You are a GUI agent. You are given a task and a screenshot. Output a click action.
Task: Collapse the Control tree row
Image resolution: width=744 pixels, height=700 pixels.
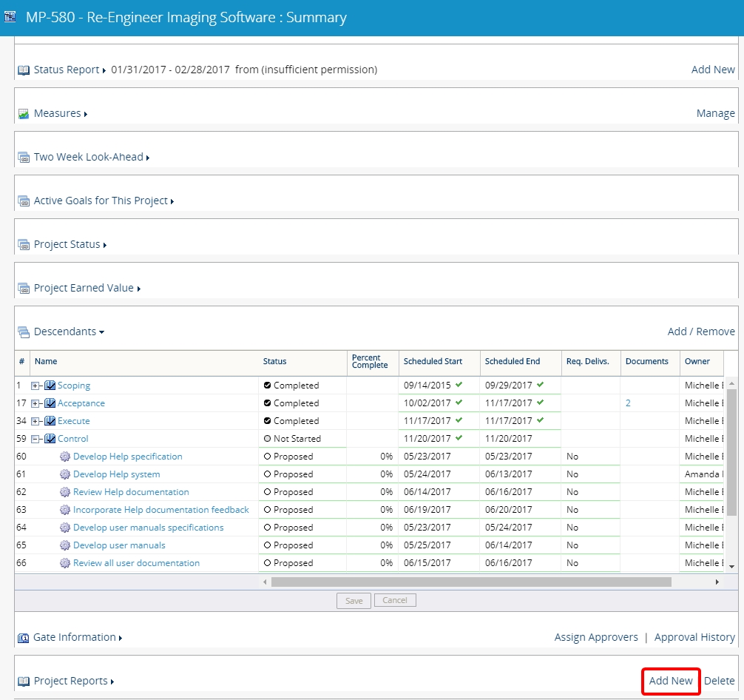coord(35,439)
